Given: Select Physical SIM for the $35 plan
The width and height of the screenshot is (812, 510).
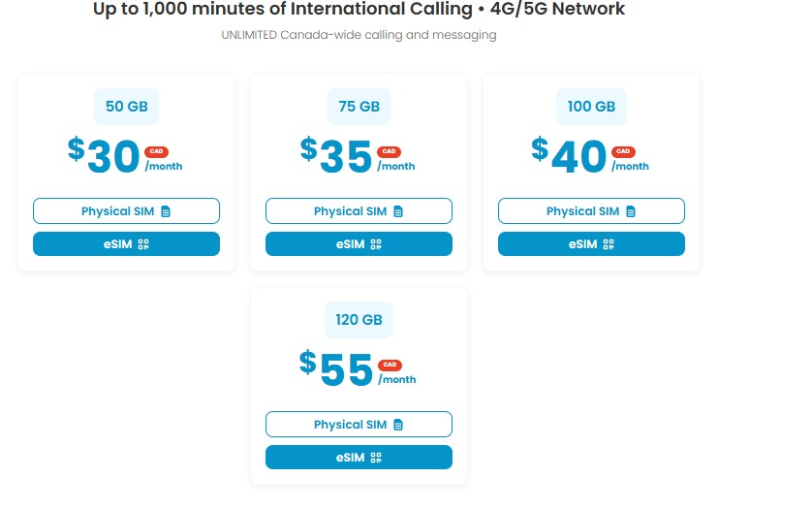Looking at the screenshot, I should pyautogui.click(x=352, y=211).
